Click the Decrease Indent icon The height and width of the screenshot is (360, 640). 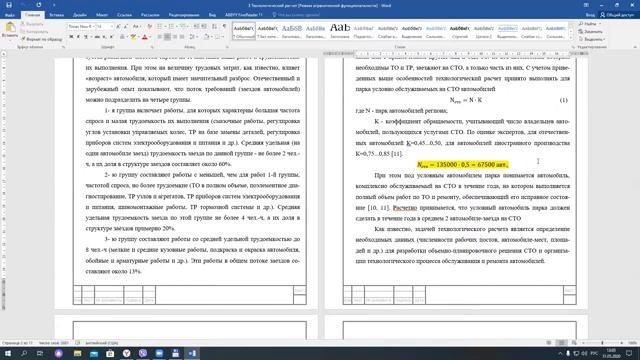(196, 27)
